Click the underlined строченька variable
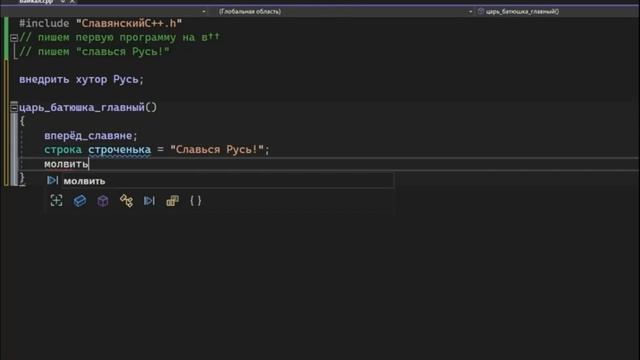Screen dimensions: 640x360 tap(120, 150)
